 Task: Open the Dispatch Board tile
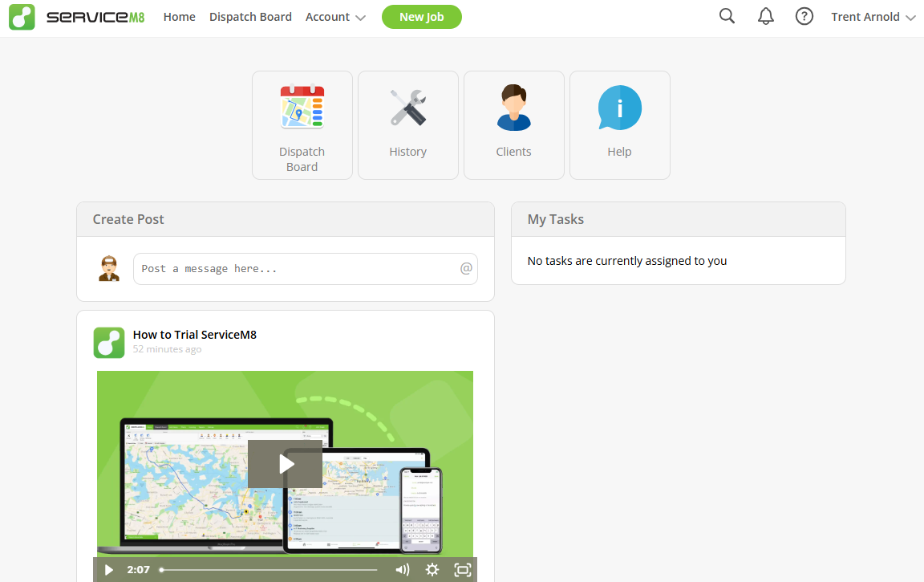pyautogui.click(x=302, y=125)
